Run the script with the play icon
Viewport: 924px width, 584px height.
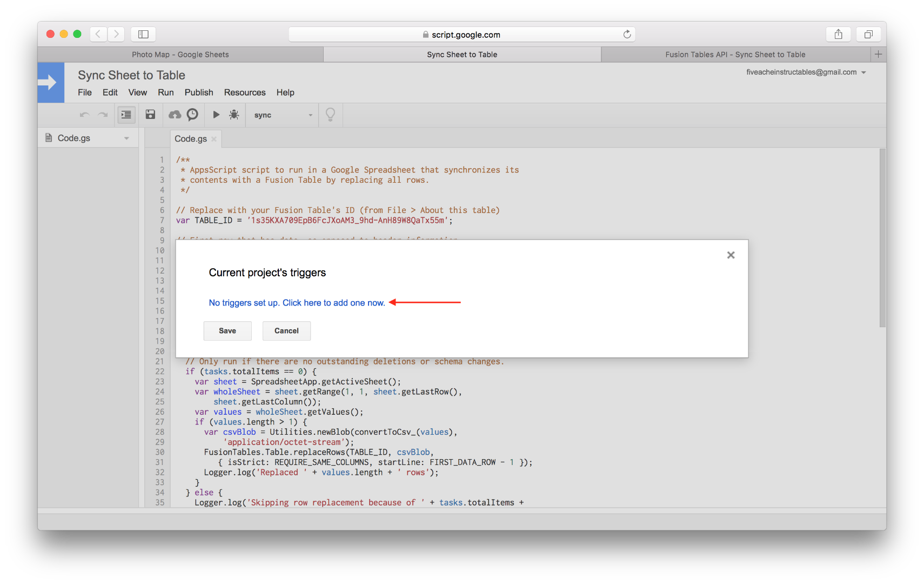[x=216, y=115]
